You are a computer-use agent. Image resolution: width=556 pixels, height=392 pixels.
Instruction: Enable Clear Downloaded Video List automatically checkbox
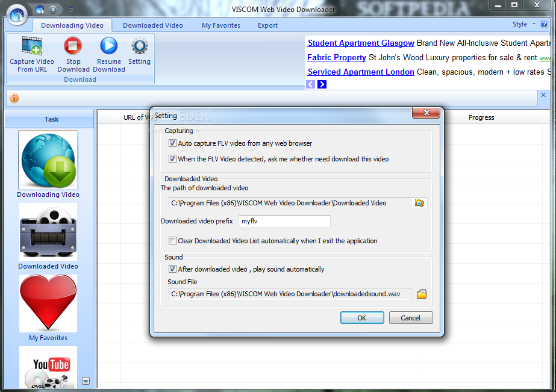tap(172, 241)
